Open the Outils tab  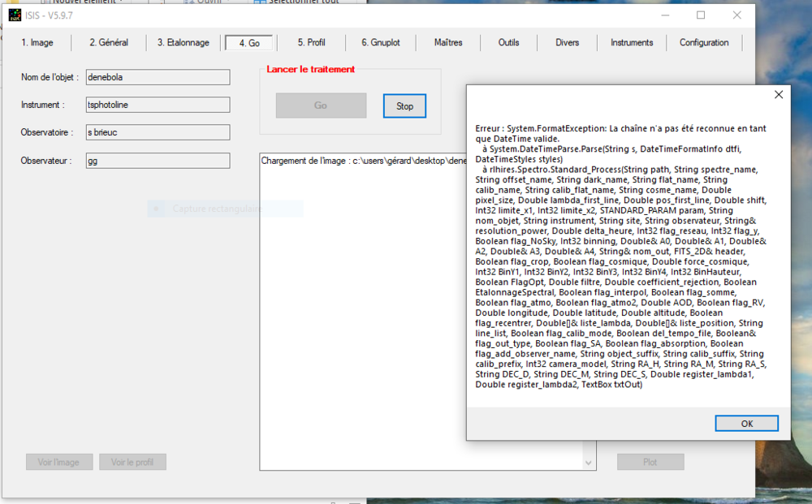(508, 42)
